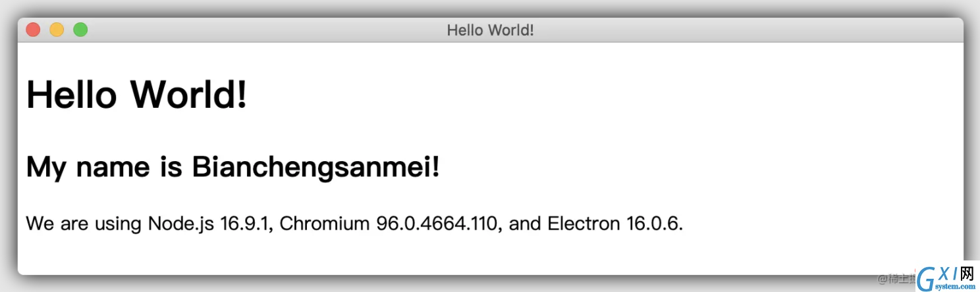Close the window with the red button
The image size is (980, 292).
33,30
